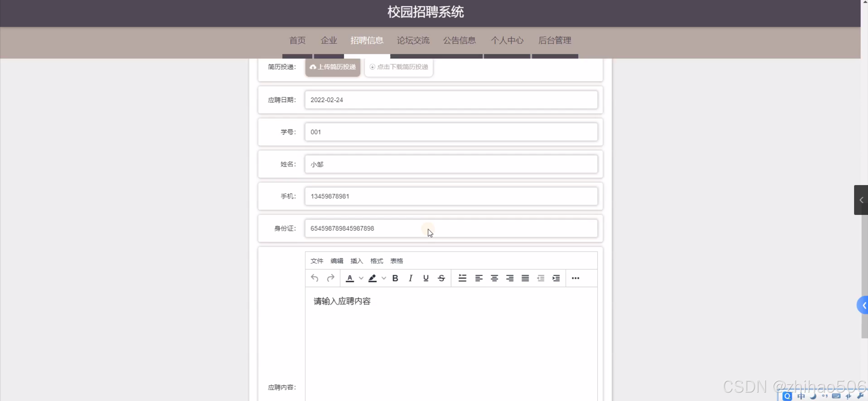This screenshot has width=868, height=401.
Task: Expand more toolbar options ellipsis
Action: click(x=575, y=278)
